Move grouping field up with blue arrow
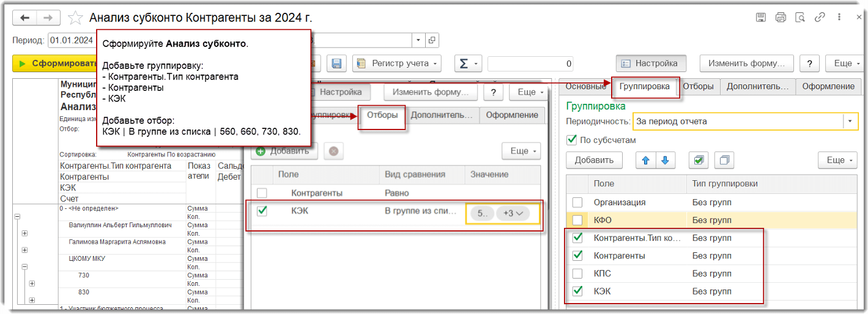Viewport: 868px width, 314px height. (x=645, y=161)
